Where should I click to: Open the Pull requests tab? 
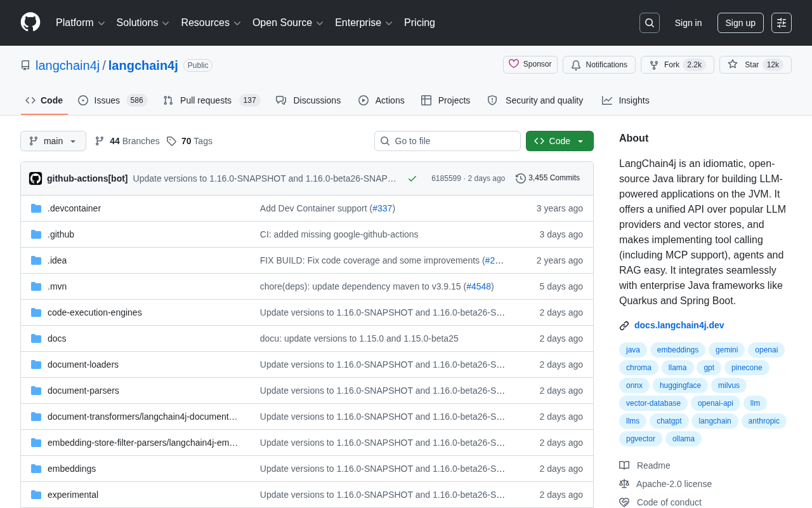click(212, 100)
